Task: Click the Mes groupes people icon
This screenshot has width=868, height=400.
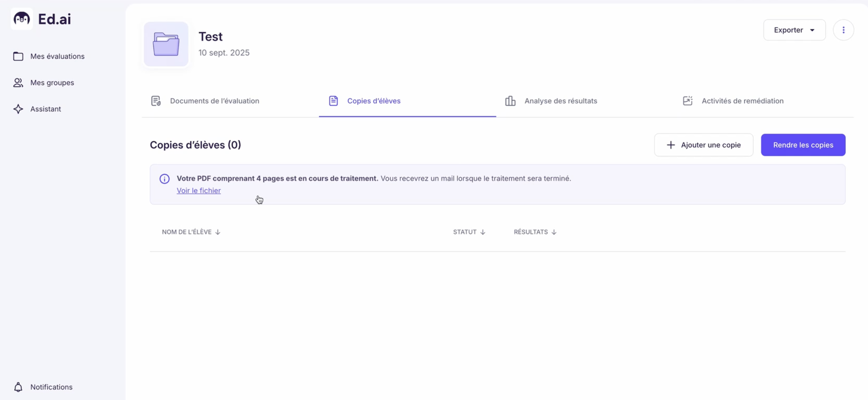Action: [18, 83]
